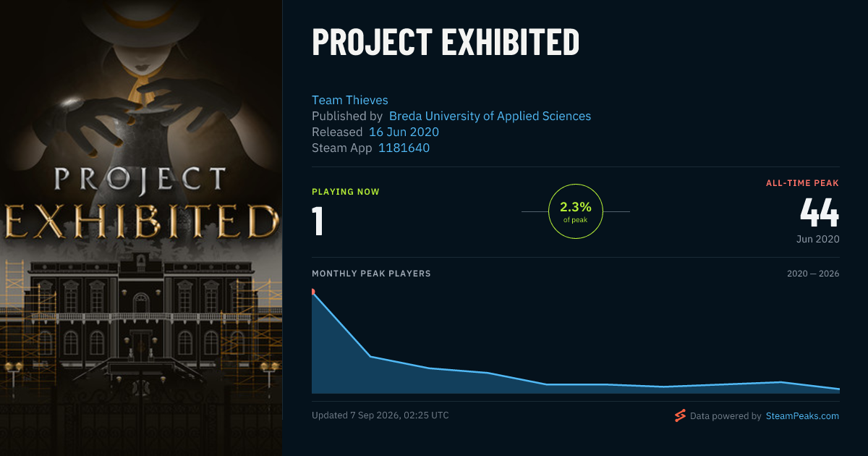The width and height of the screenshot is (868, 456).
Task: Click the PROJECT EXHIBITED page title
Action: 446,43
